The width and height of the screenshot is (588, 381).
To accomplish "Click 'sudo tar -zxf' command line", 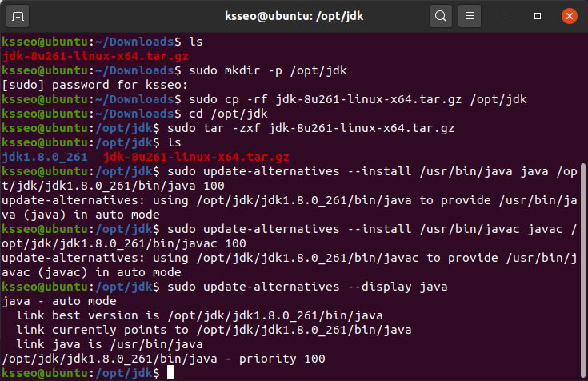I will (x=311, y=128).
